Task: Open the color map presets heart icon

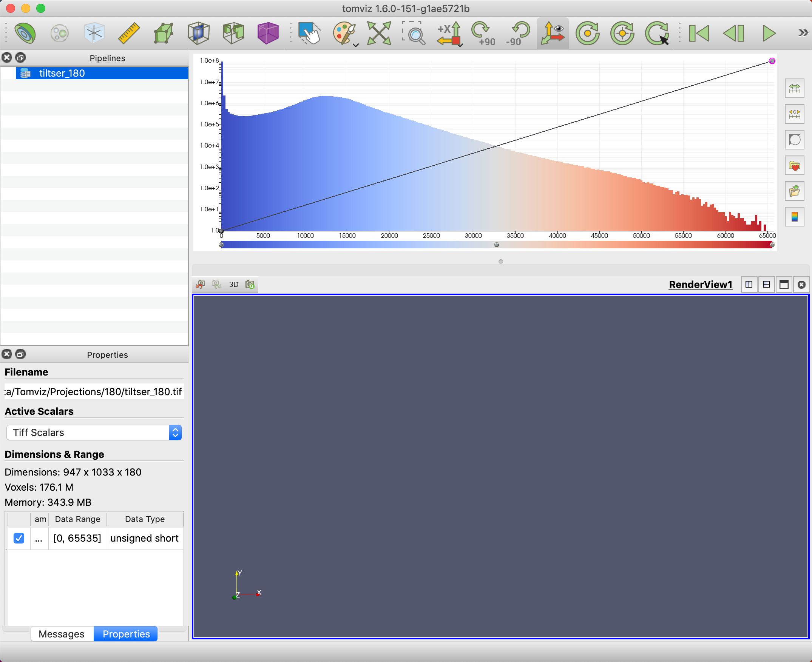Action: tap(795, 166)
